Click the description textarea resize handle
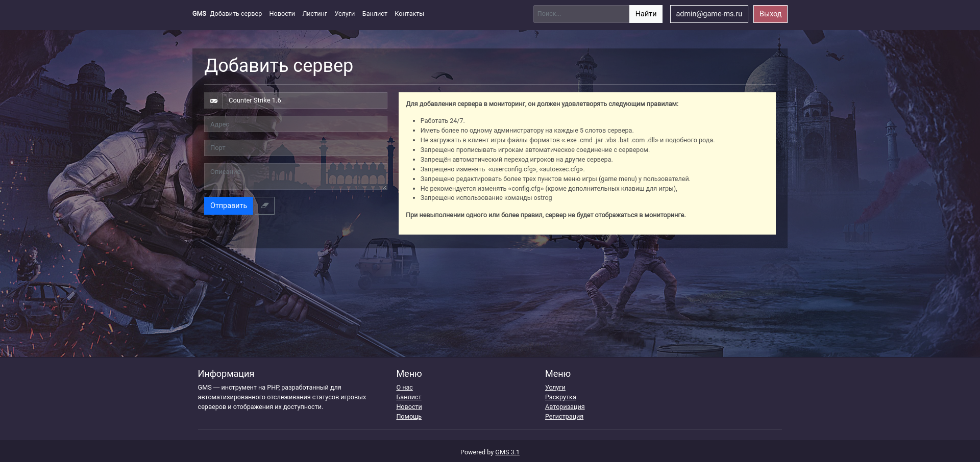This screenshot has height=462, width=980. (384, 187)
